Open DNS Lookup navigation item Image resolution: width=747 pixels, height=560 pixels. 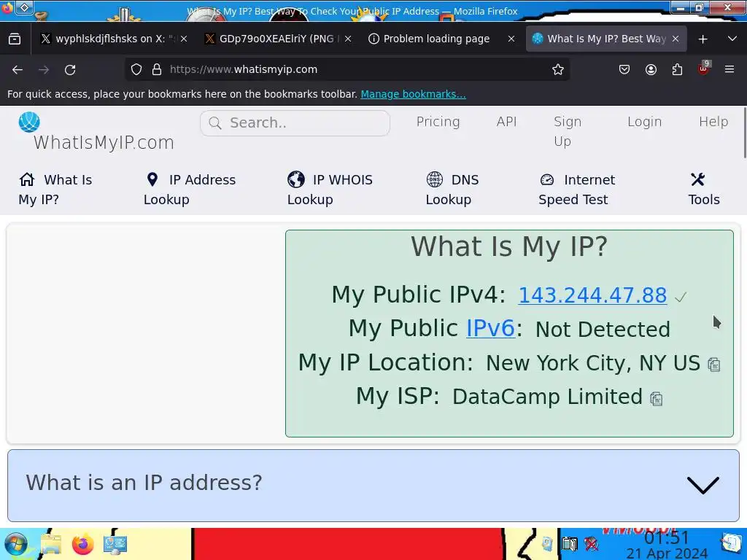click(x=452, y=190)
